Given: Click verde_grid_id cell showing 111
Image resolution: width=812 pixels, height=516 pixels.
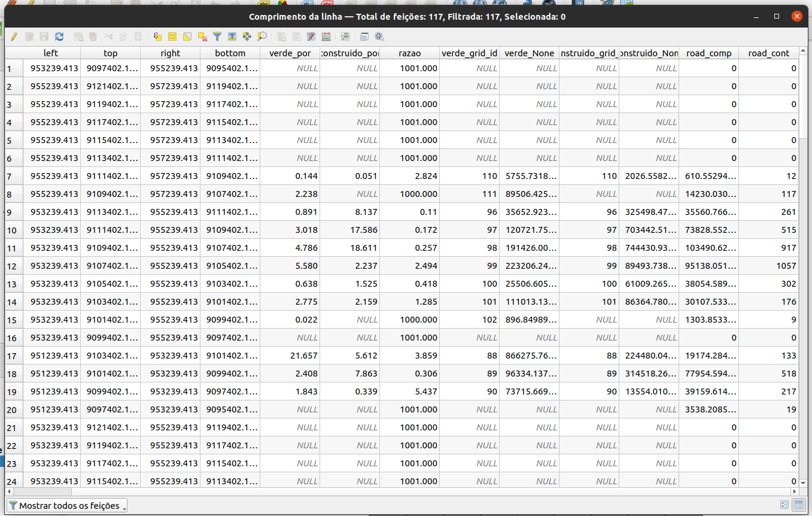Looking at the screenshot, I should pos(470,194).
